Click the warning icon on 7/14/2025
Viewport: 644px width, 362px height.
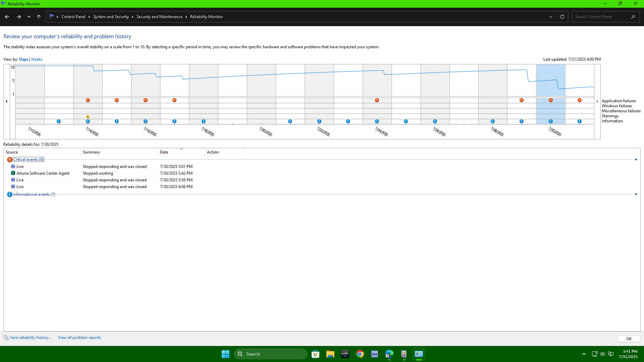coord(88,116)
